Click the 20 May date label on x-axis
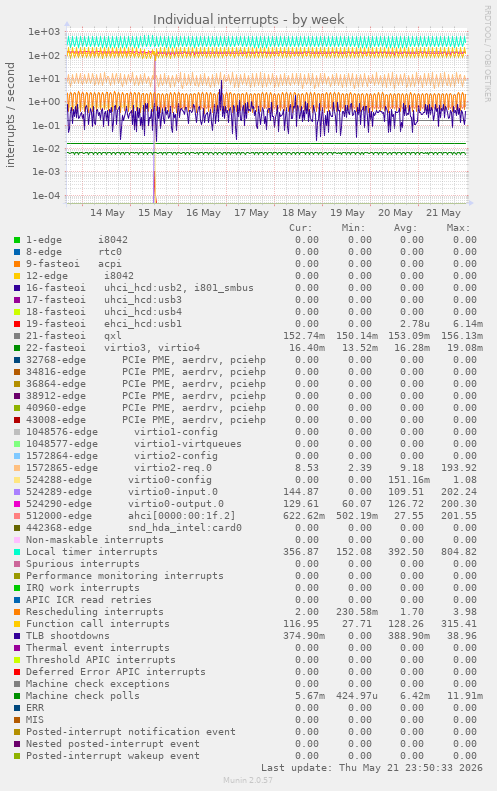This screenshot has height=791, width=497. pos(395,213)
